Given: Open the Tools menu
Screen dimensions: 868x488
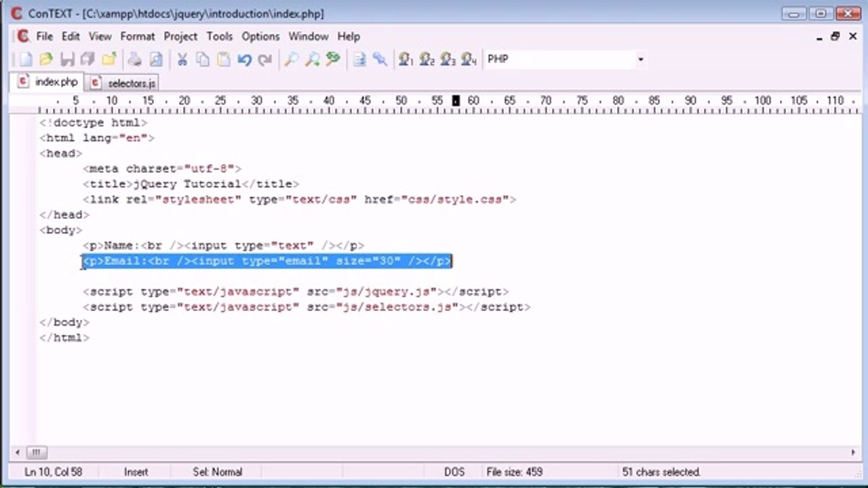Looking at the screenshot, I should (220, 37).
